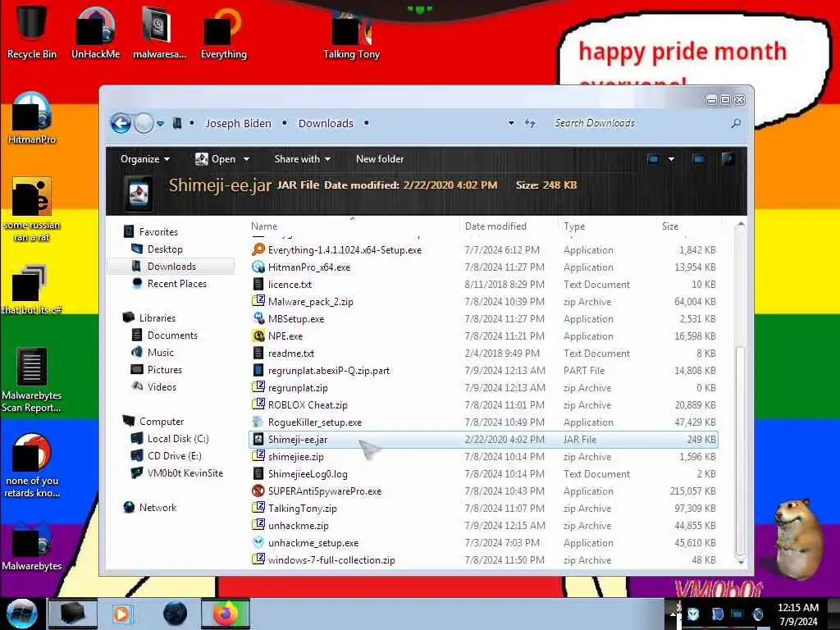Click the Start button on taskbar
The image size is (840, 630).
click(21, 614)
